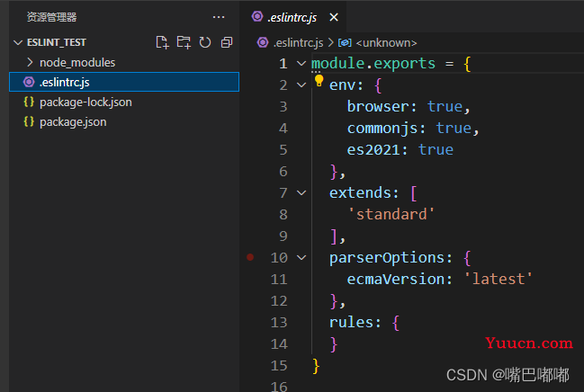Open package-lock.json from explorer

coord(85,102)
